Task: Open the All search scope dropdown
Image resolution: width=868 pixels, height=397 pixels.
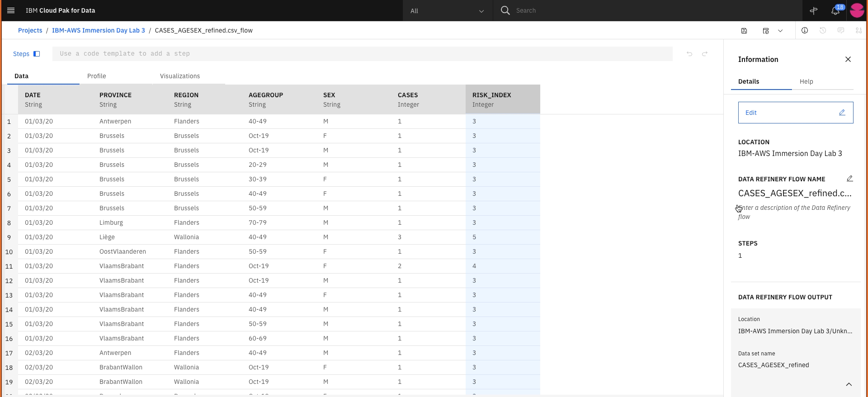Action: [447, 11]
